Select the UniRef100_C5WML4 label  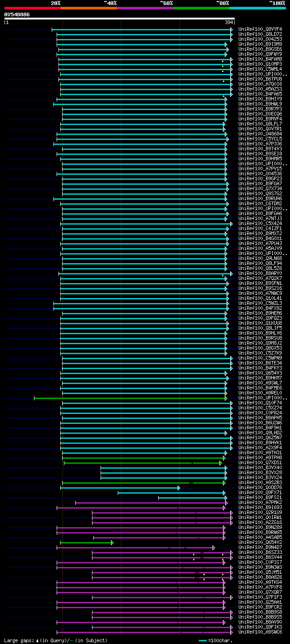(260, 69)
